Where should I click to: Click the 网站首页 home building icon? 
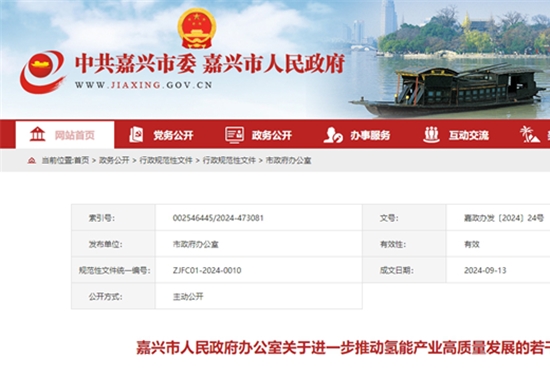click(38, 135)
